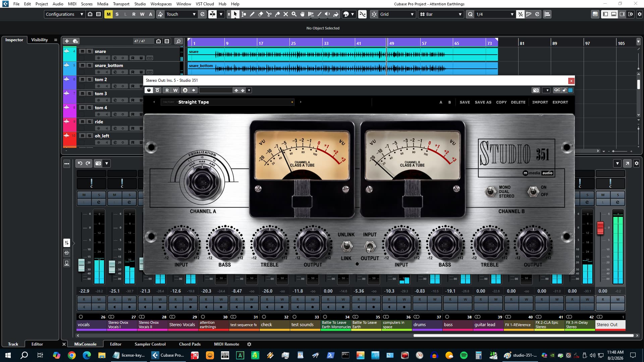Select the Zoom magnifier tool
The height and width of the screenshot is (362, 644).
294,14
